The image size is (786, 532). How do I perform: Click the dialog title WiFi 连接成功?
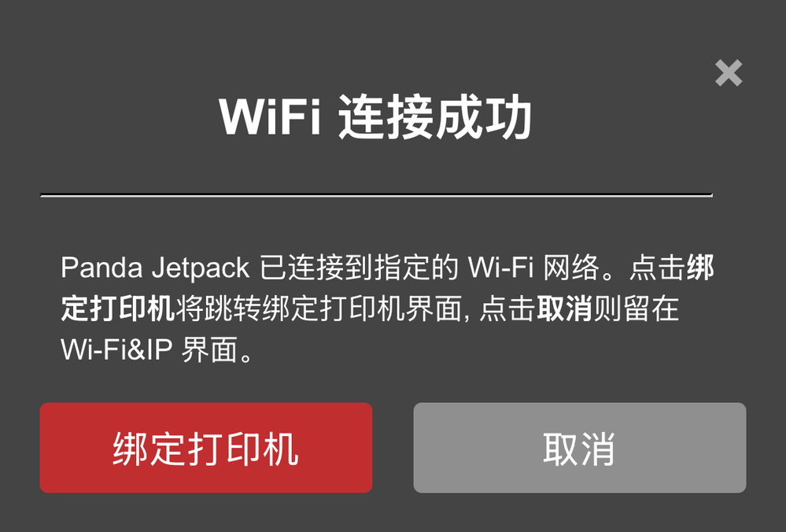coord(375,118)
